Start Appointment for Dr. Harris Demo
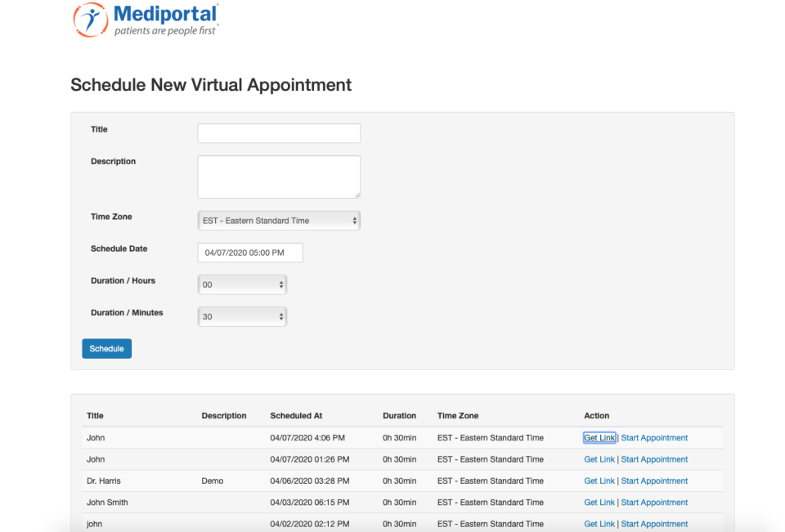The width and height of the screenshot is (785, 532). point(653,481)
